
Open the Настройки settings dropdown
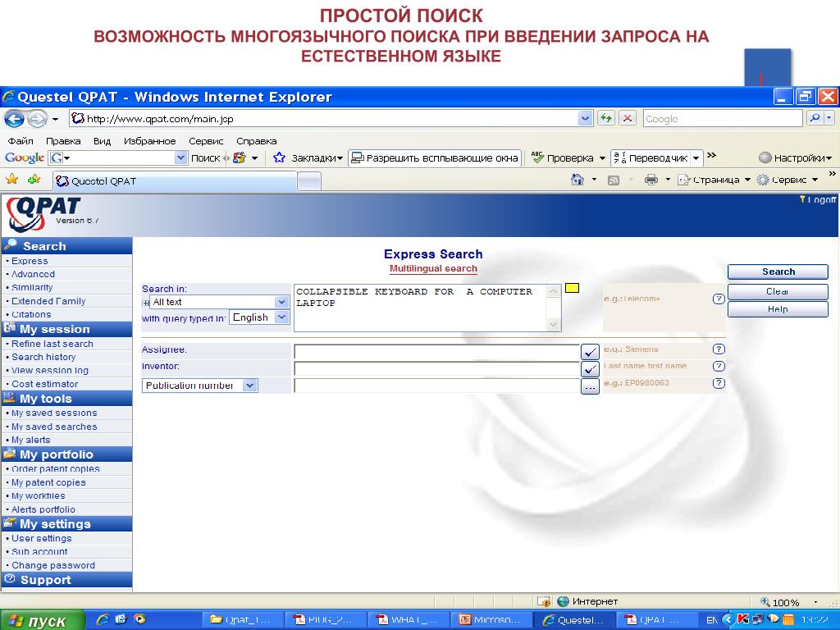pyautogui.click(x=796, y=158)
